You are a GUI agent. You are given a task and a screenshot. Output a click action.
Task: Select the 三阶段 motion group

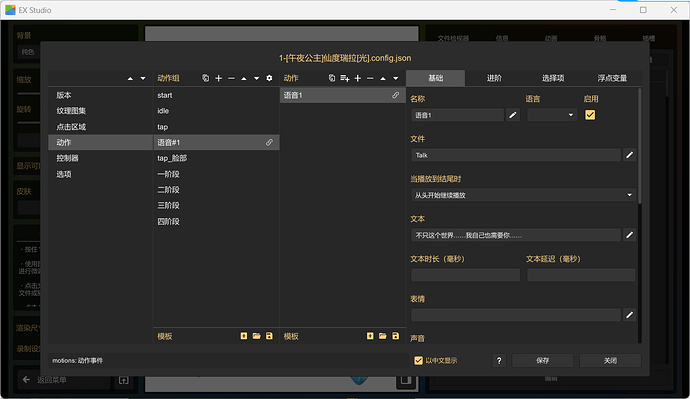tap(216, 205)
